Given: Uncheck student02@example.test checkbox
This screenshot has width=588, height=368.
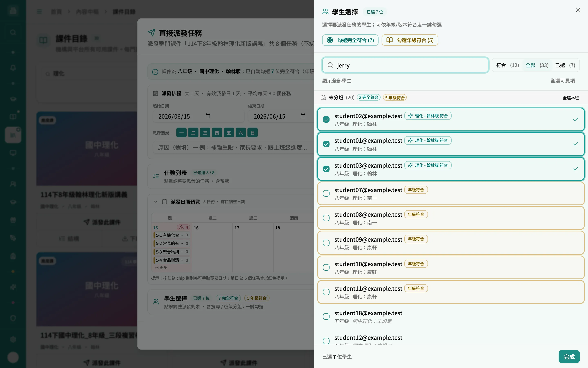Looking at the screenshot, I should point(326,120).
